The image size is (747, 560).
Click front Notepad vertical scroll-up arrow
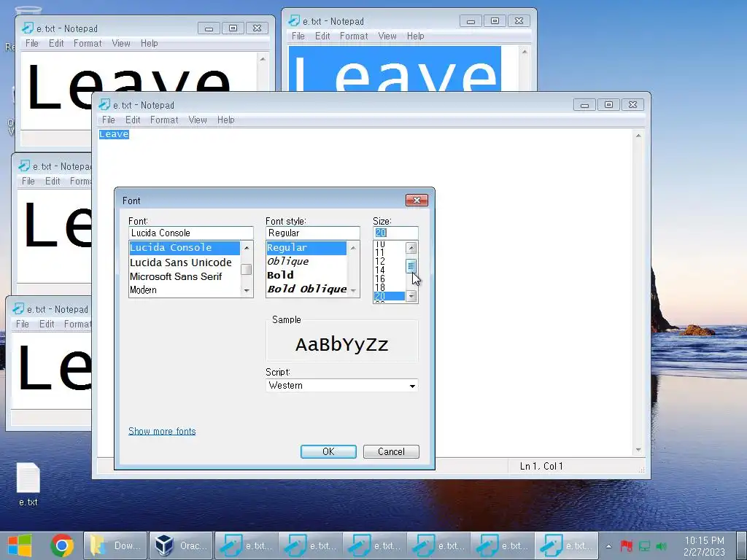pyautogui.click(x=638, y=136)
